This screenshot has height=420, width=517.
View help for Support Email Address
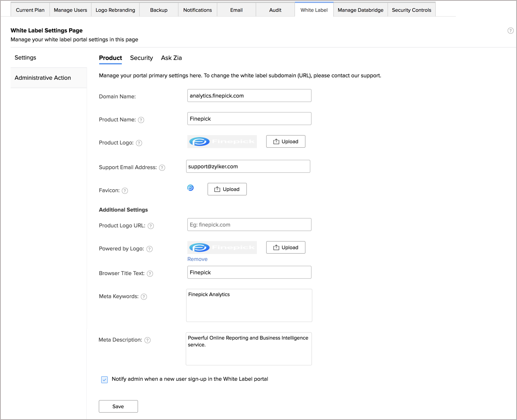coord(162,167)
